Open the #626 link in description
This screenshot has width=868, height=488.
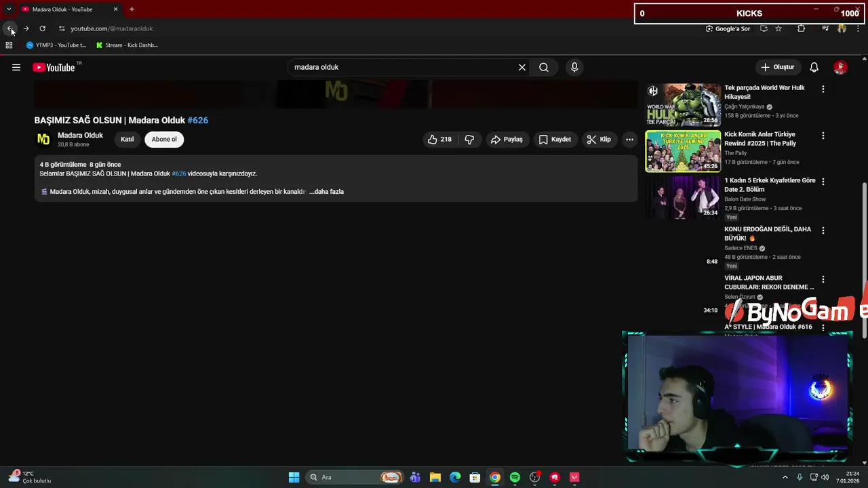(178, 174)
